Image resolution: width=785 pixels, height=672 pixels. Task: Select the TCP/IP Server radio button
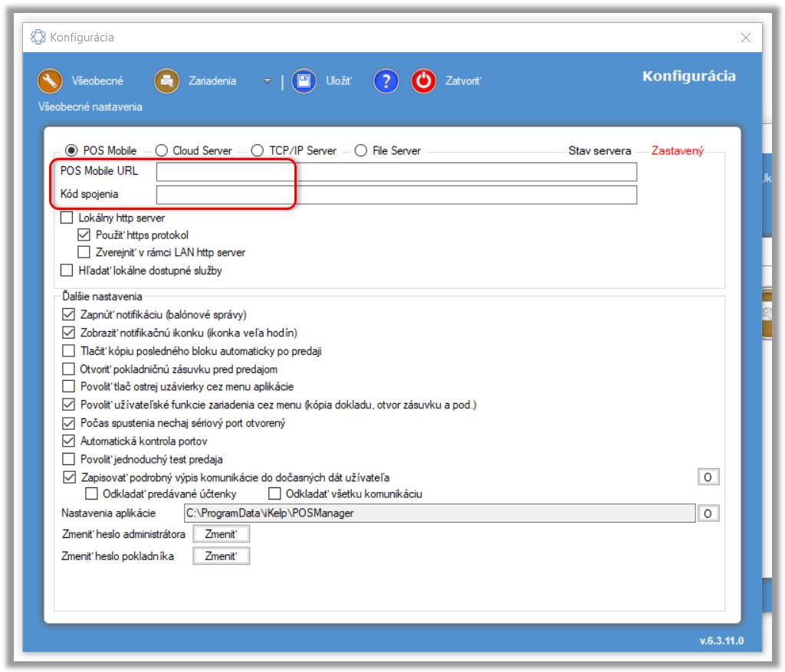[x=258, y=151]
